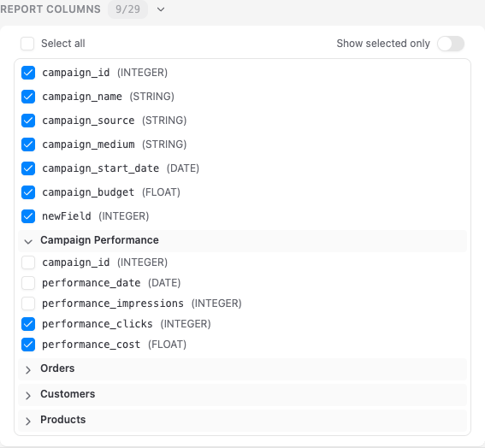485x448 pixels.
Task: Uncheck the performance_clicks checkbox
Action: click(x=28, y=324)
